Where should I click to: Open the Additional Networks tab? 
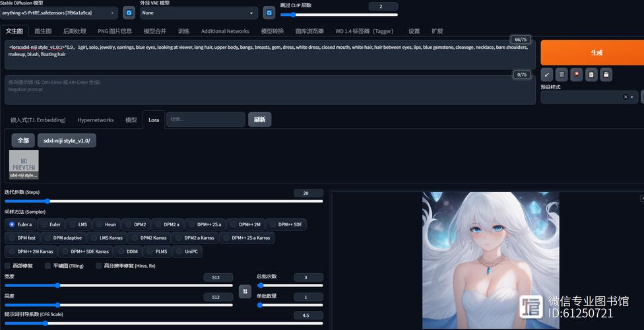(225, 31)
